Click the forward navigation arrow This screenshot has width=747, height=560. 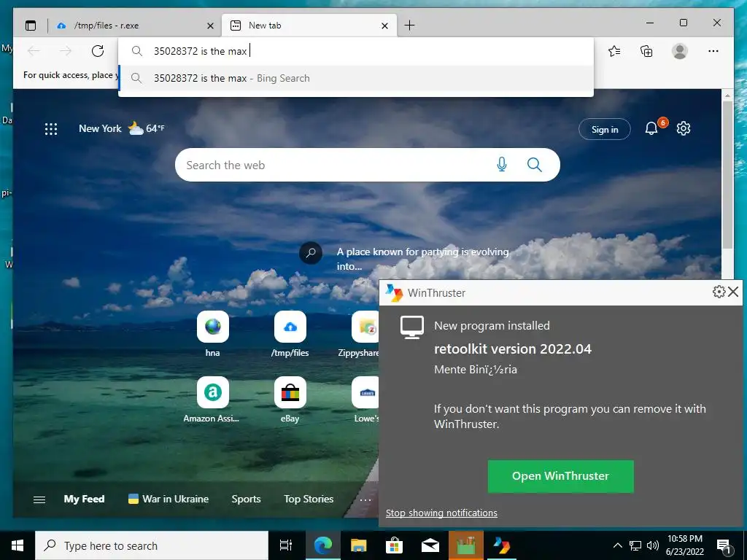65,51
